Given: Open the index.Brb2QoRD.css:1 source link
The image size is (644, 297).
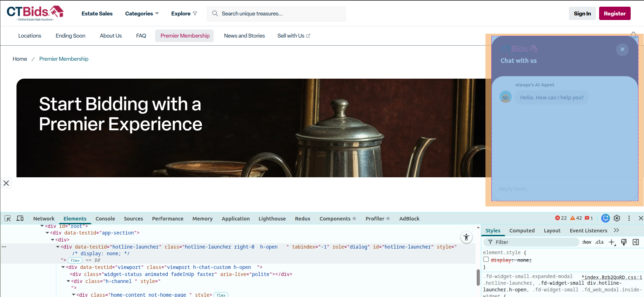Looking at the screenshot, I should point(613,277).
